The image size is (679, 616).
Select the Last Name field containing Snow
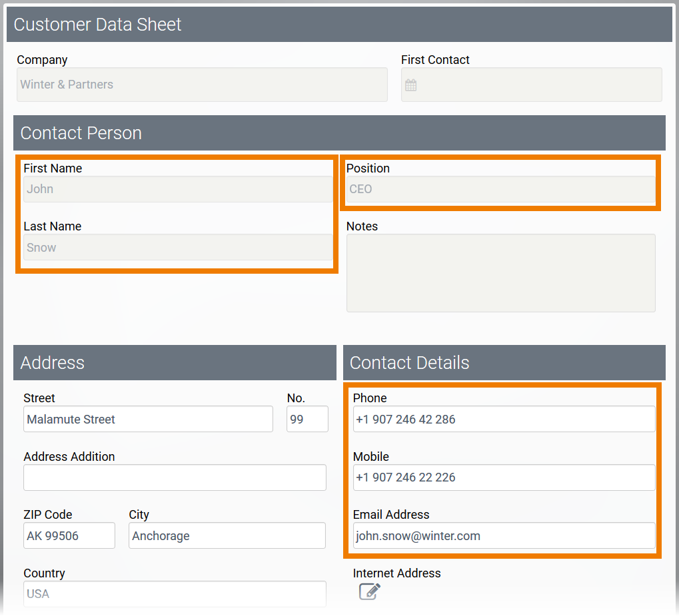click(177, 247)
